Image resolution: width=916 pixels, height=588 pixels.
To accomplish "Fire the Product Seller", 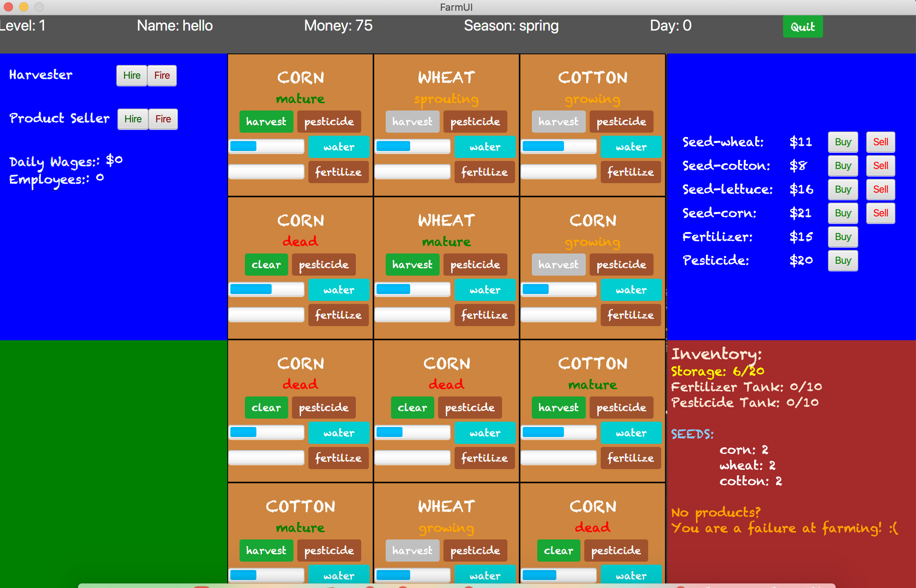I will pyautogui.click(x=163, y=119).
